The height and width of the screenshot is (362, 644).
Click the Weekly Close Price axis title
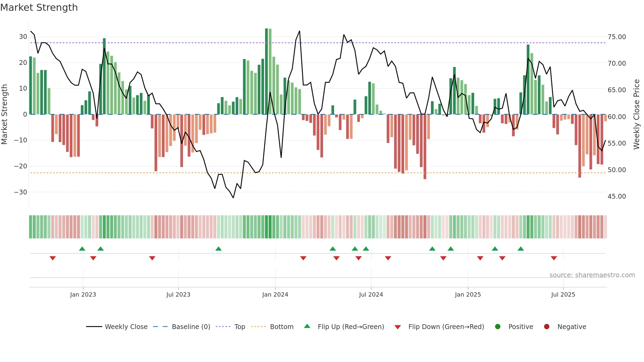(x=636, y=114)
